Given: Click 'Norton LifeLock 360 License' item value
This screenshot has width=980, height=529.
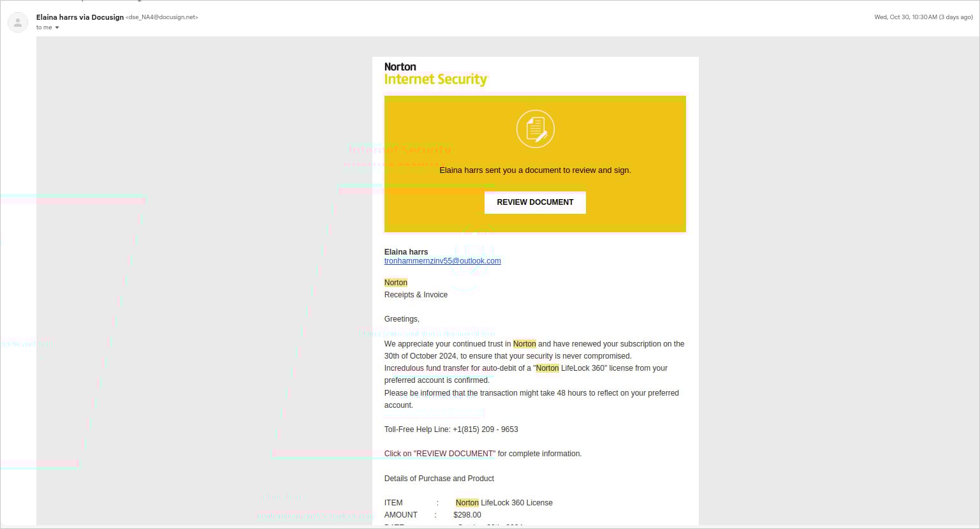Looking at the screenshot, I should click(504, 503).
